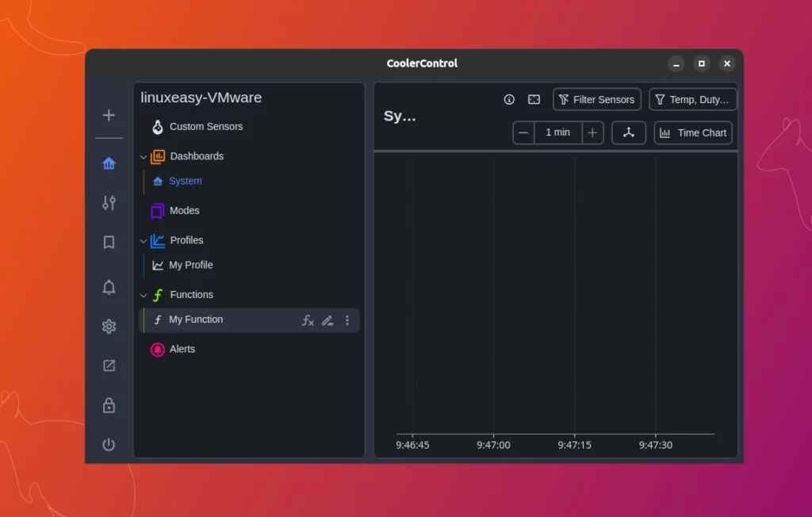Screen dimensions: 812x517
Task: Click the power icon to quit
Action: 109,445
